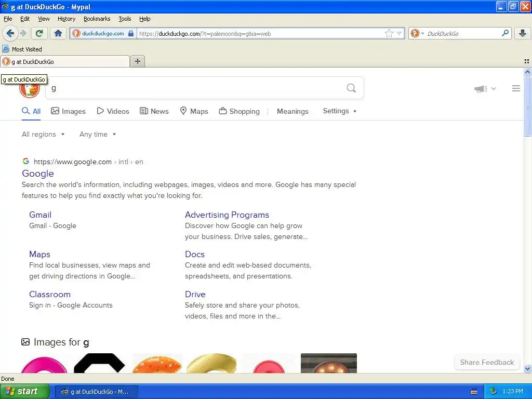Click the search magnifier in DuckDuckGo box
The height and width of the screenshot is (399, 532).
[351, 88]
